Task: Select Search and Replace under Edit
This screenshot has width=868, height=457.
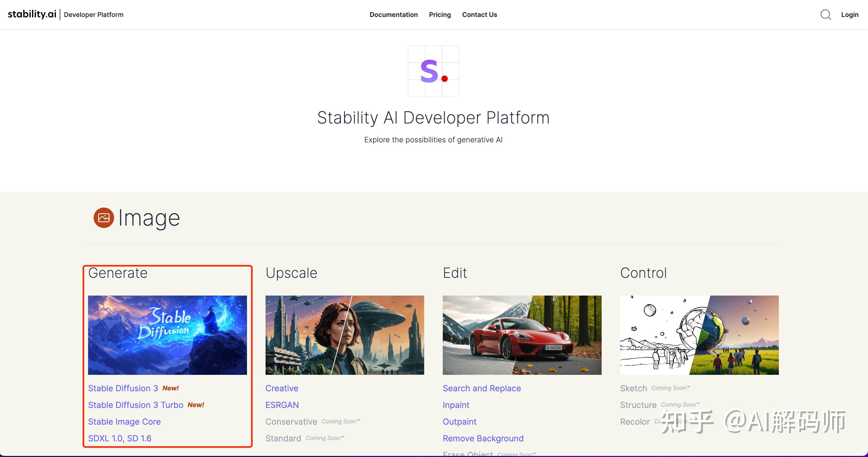Action: [481, 388]
